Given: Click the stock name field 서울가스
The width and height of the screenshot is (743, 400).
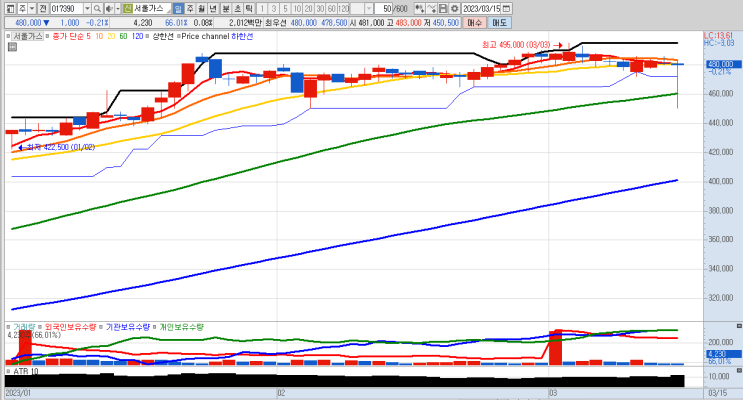Looking at the screenshot, I should pos(152,9).
